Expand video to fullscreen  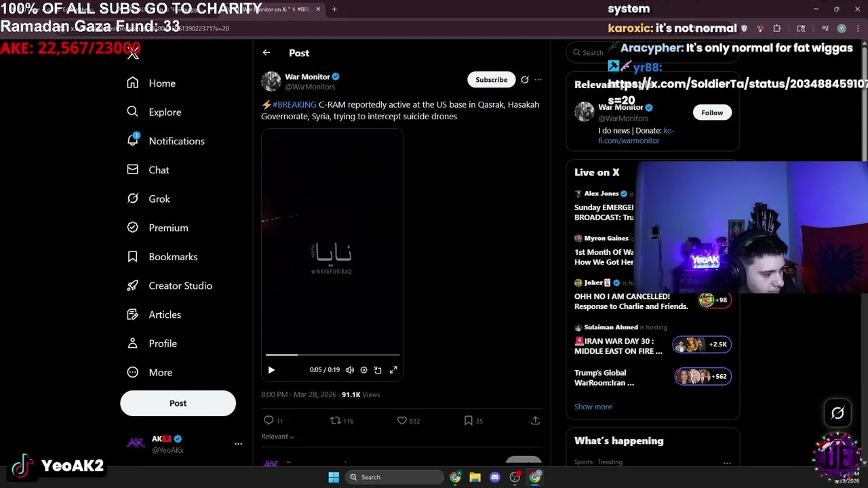[393, 370]
